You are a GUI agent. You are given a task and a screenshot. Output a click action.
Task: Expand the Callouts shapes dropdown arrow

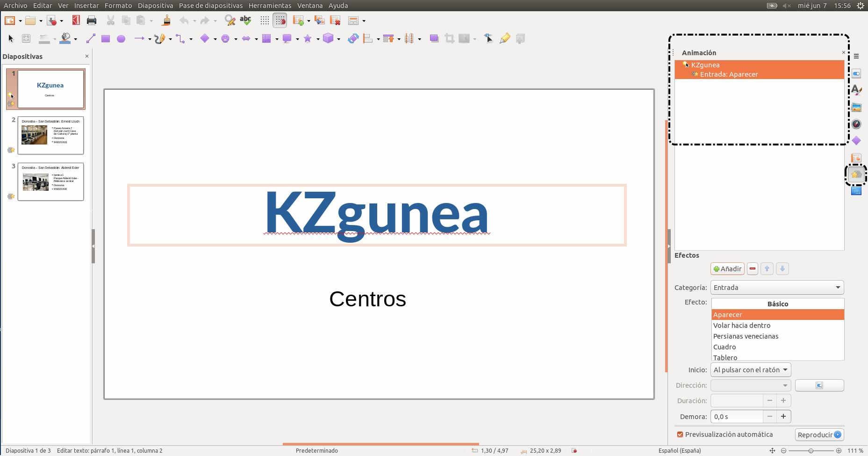pos(297,39)
